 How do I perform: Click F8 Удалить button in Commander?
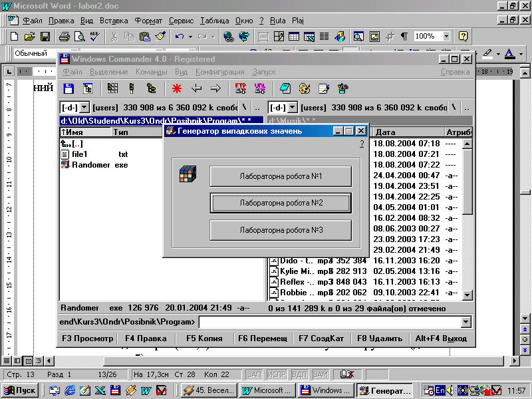coord(380,338)
